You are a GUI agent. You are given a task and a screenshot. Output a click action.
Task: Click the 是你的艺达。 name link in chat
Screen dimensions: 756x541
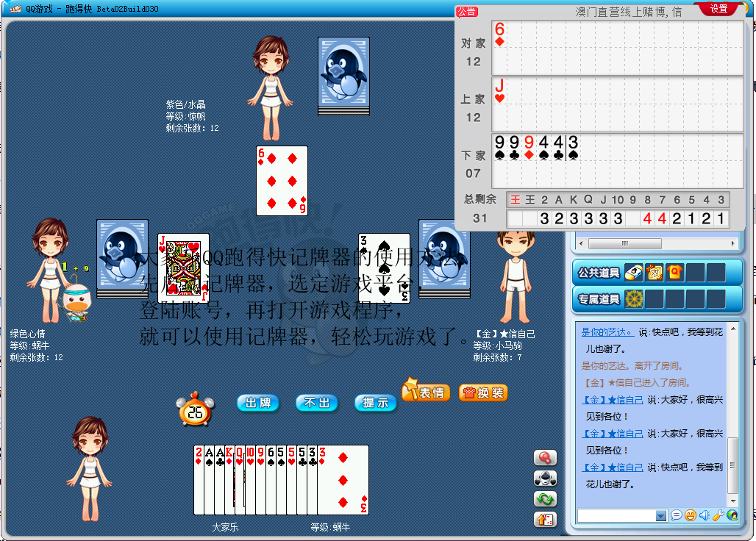[x=607, y=332]
